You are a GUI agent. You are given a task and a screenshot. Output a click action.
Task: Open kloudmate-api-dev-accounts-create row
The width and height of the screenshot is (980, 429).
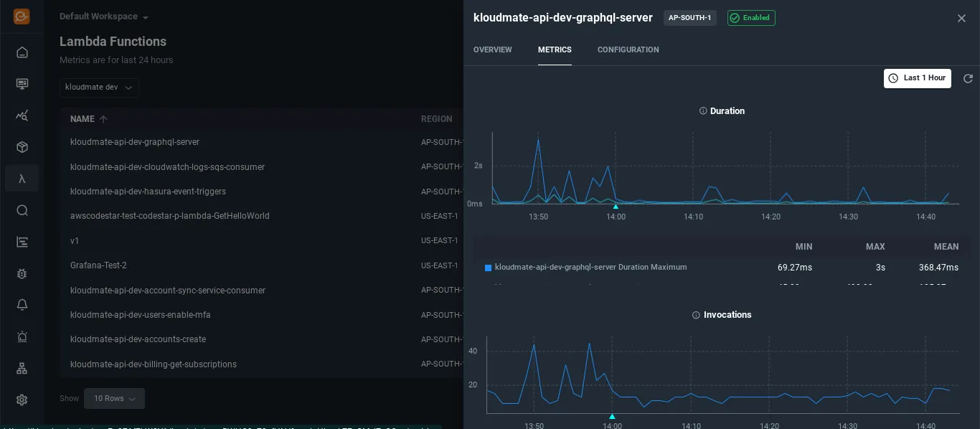[x=262, y=339]
